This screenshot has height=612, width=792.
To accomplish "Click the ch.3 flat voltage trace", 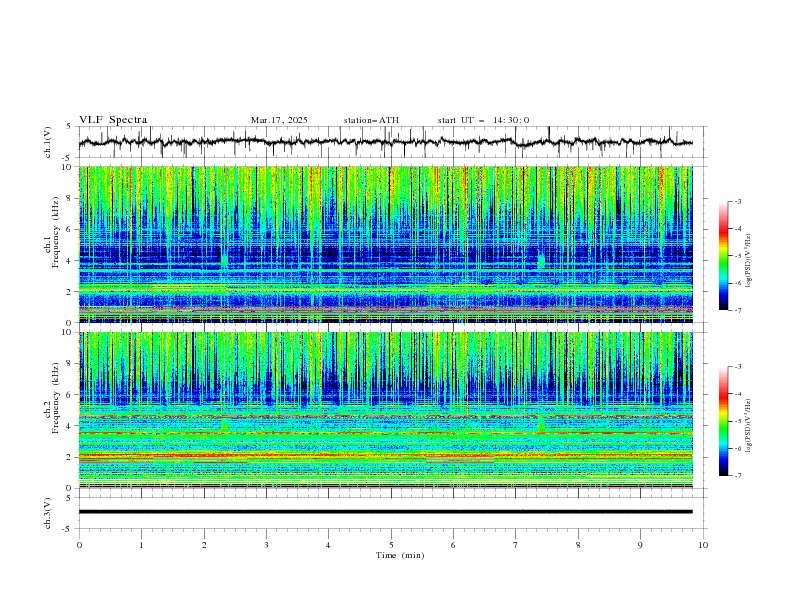I will (385, 512).
